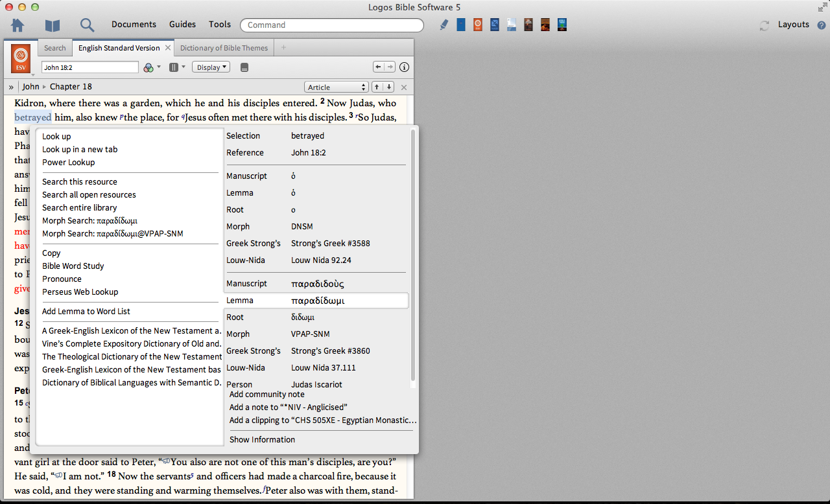
Task: Go forward with the right arrow
Action: 390,67
